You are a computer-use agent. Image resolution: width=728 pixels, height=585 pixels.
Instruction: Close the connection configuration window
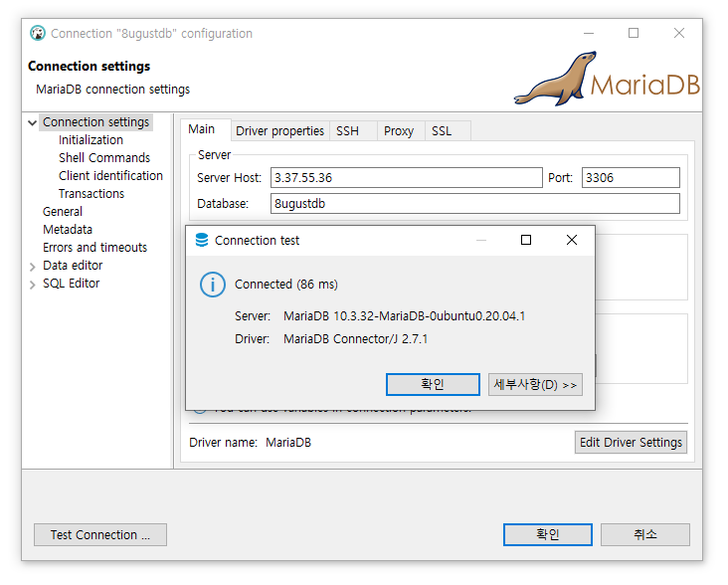679,33
